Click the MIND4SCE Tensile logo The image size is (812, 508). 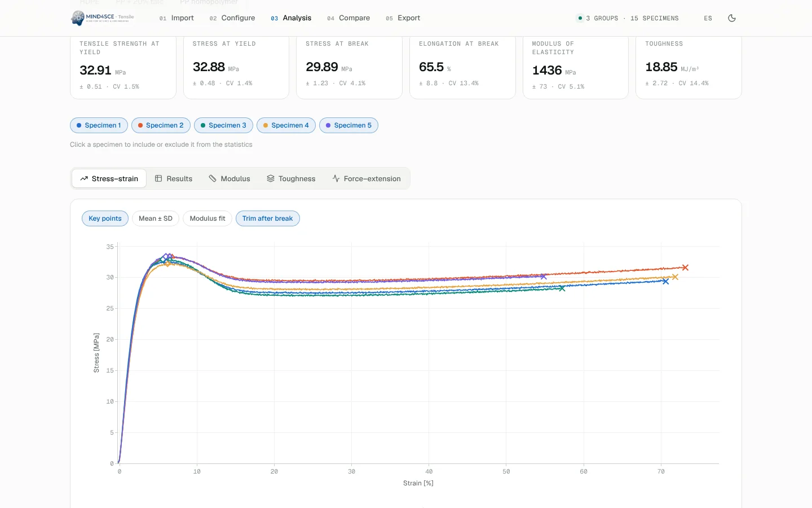pos(103,18)
